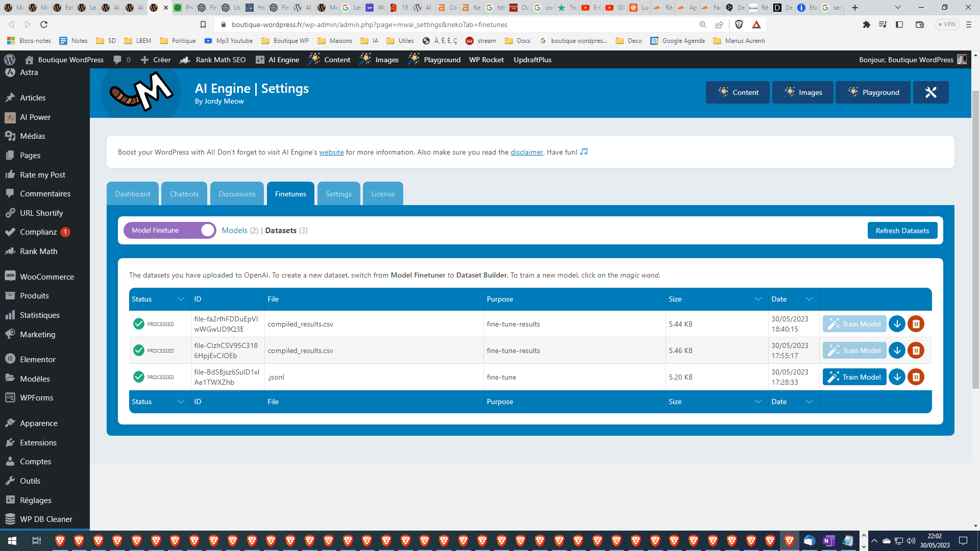Open the disclaimer link in the notice
This screenshot has width=980, height=551.
tap(526, 152)
